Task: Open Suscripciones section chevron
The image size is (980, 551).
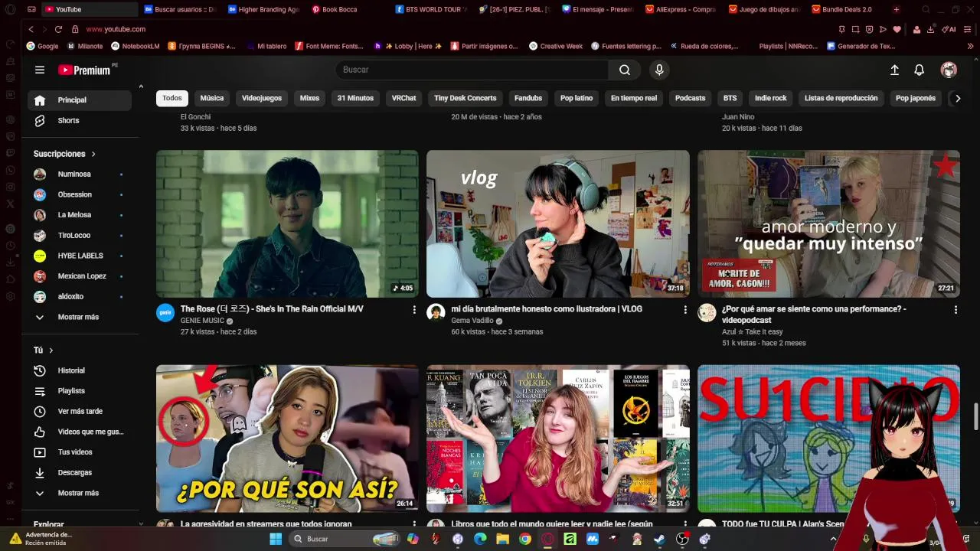Action: point(93,154)
